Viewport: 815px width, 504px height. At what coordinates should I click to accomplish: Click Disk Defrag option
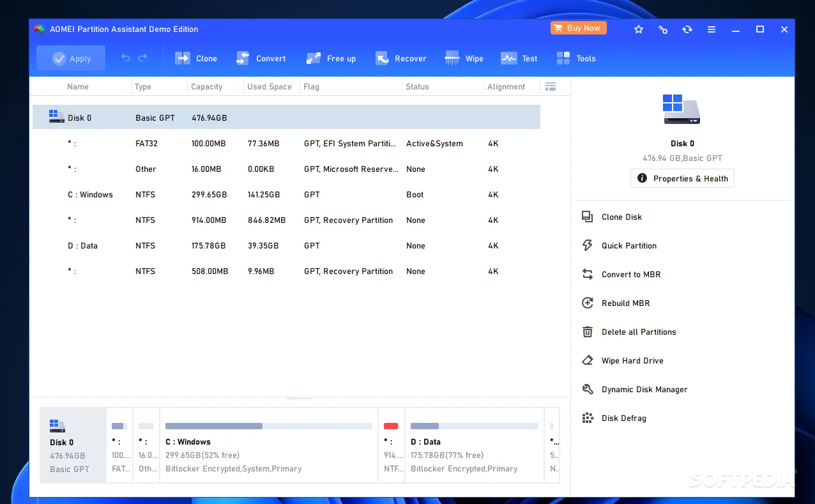pyautogui.click(x=614, y=418)
